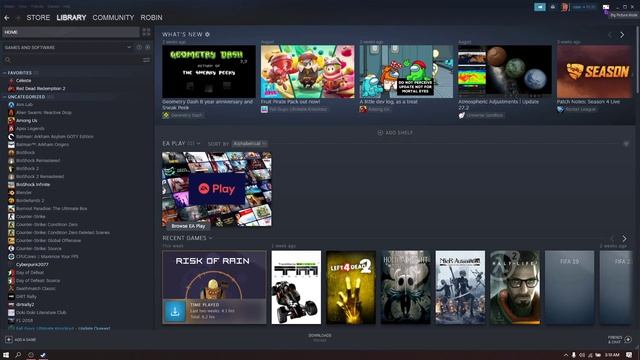Open Fruit Pirate Pack news thumbnail
The image size is (640, 360).
308,71
